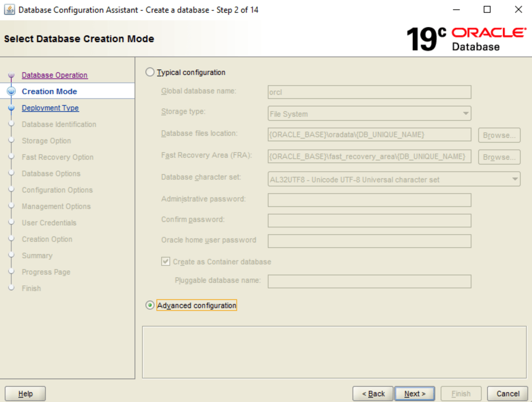532x402 pixels.
Task: Open Help for this wizard step
Action: (x=25, y=393)
